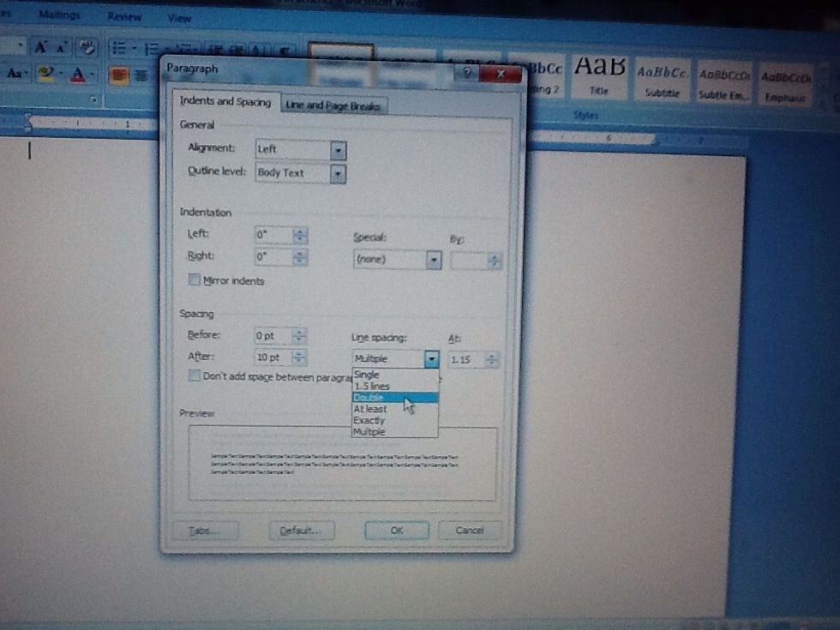The width and height of the screenshot is (840, 630).
Task: Click the Align Text Left icon
Action: [117, 75]
